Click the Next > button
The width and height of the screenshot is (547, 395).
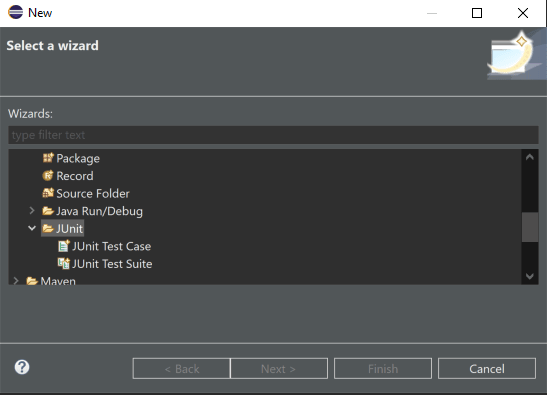coord(279,368)
